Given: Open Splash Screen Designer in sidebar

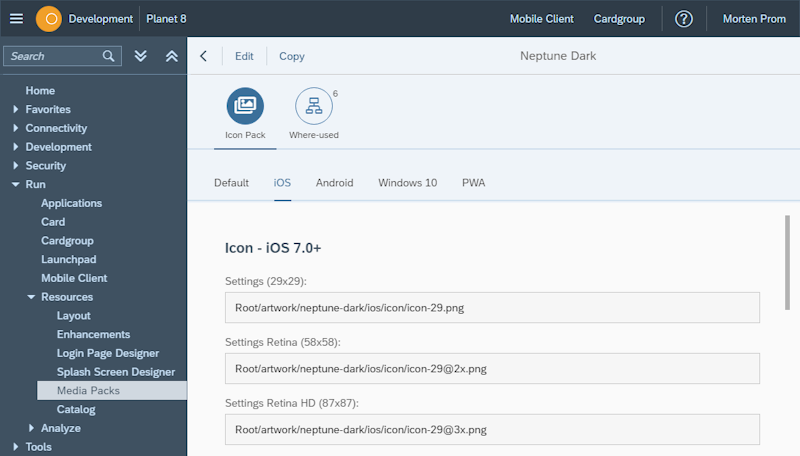Looking at the screenshot, I should [x=115, y=372].
